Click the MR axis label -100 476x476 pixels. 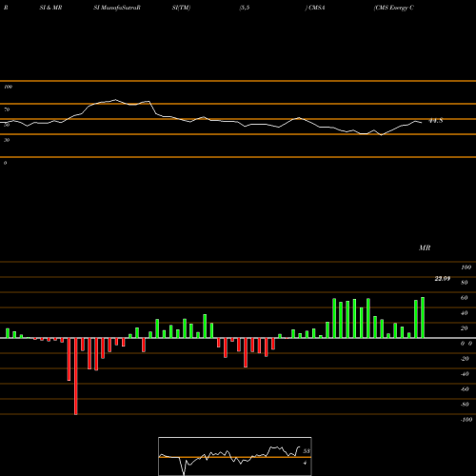[x=466, y=420]
